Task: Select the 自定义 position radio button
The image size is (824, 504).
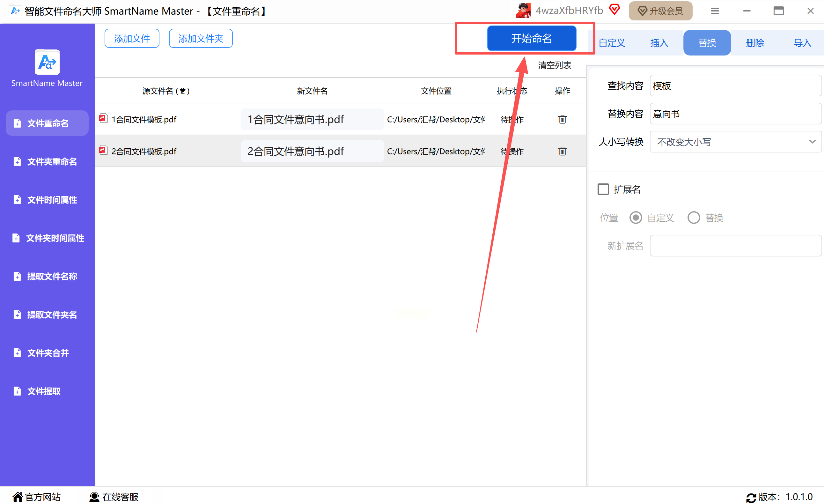Action: [636, 218]
